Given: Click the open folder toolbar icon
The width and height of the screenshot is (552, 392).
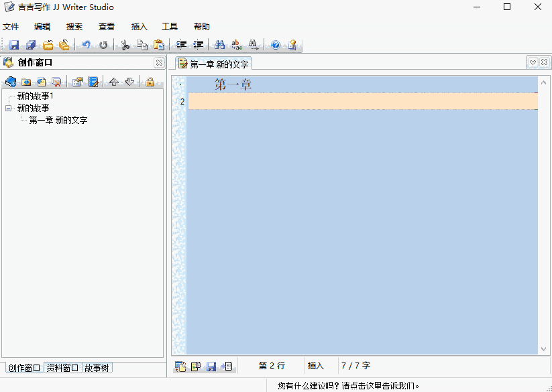Looking at the screenshot, I should click(48, 45).
